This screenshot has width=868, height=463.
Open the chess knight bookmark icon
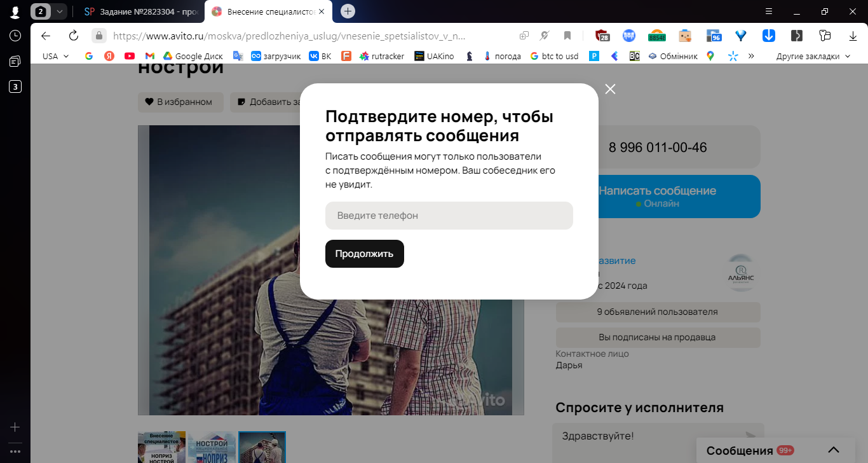470,56
